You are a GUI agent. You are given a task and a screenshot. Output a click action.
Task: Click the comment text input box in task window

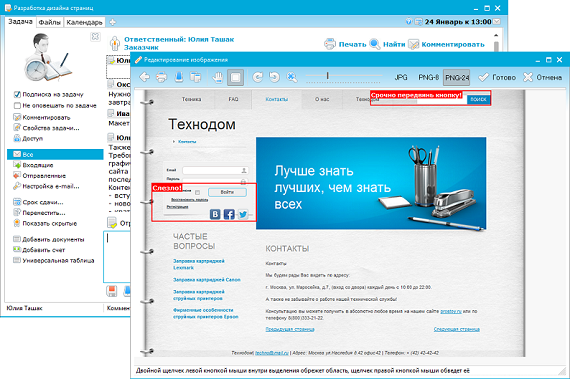click(117, 257)
